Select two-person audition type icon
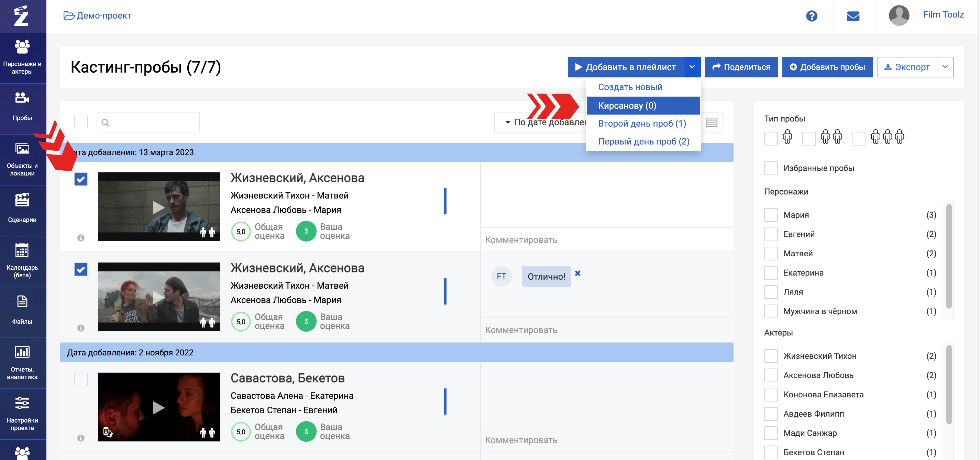 (831, 137)
